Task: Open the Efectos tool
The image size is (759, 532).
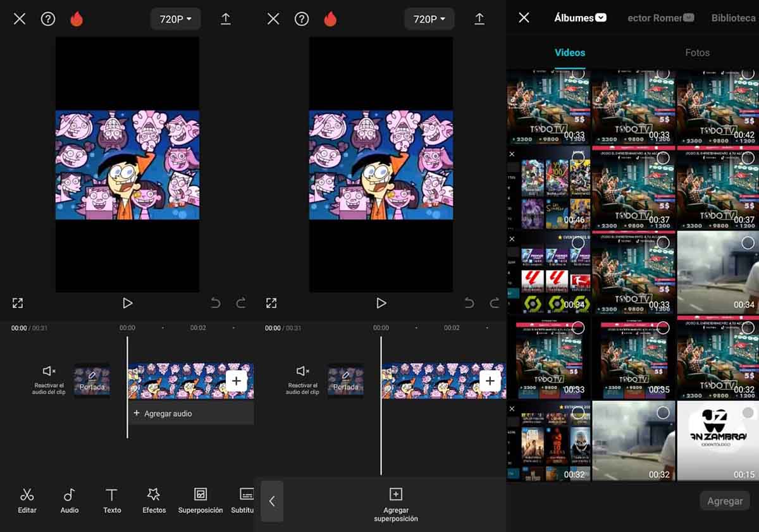Action: pos(154,500)
